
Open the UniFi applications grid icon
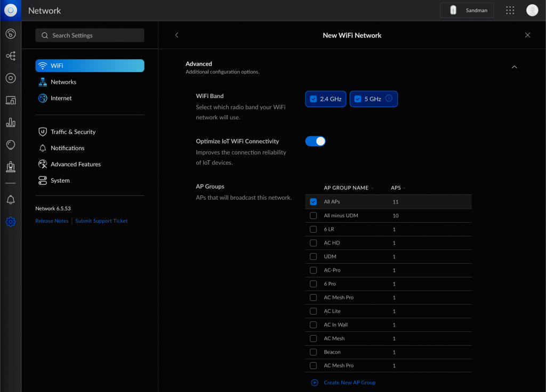pyautogui.click(x=510, y=10)
